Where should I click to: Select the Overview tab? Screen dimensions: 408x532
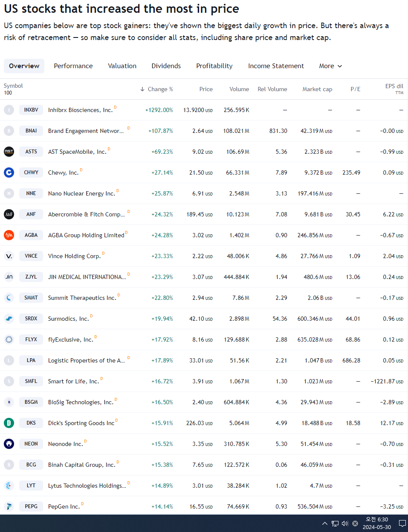pyautogui.click(x=24, y=66)
